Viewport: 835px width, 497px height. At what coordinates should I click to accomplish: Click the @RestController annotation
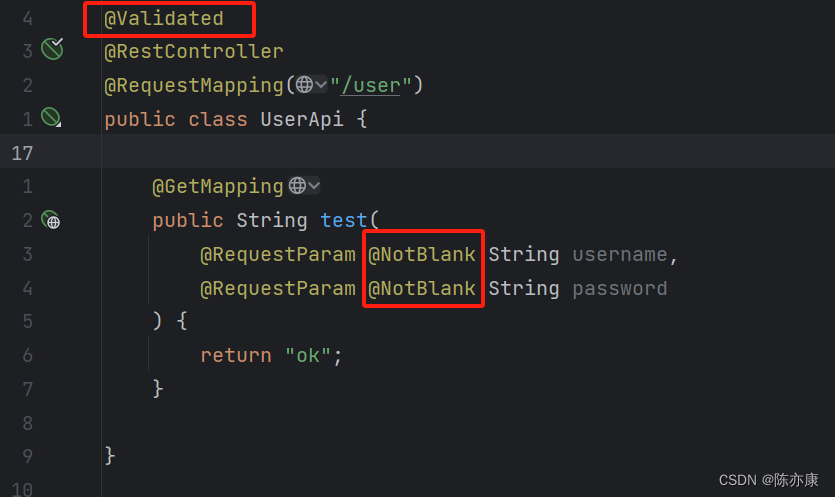tap(194, 52)
